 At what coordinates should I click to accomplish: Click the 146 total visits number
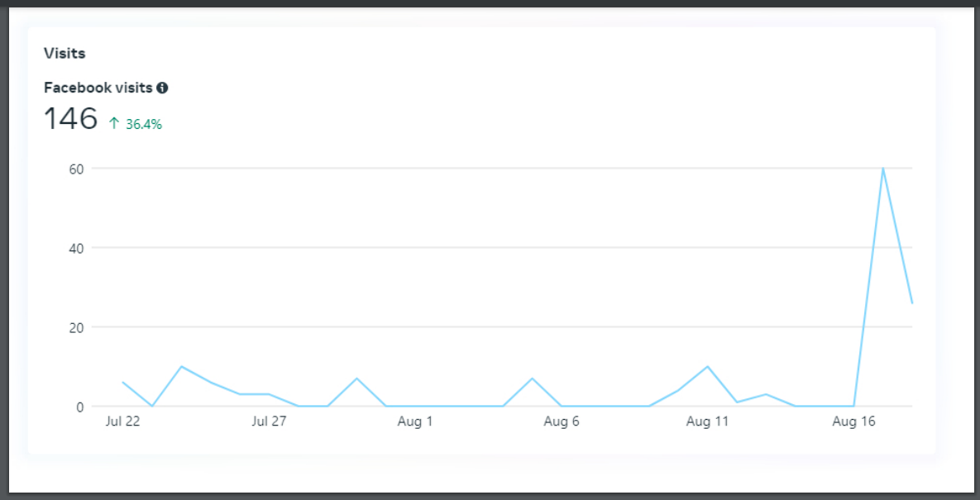[x=70, y=119]
